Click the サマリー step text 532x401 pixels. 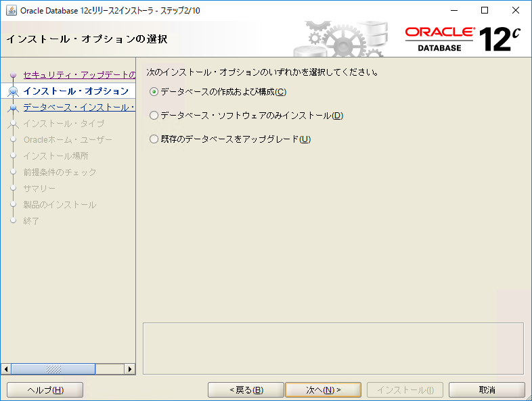(x=39, y=189)
